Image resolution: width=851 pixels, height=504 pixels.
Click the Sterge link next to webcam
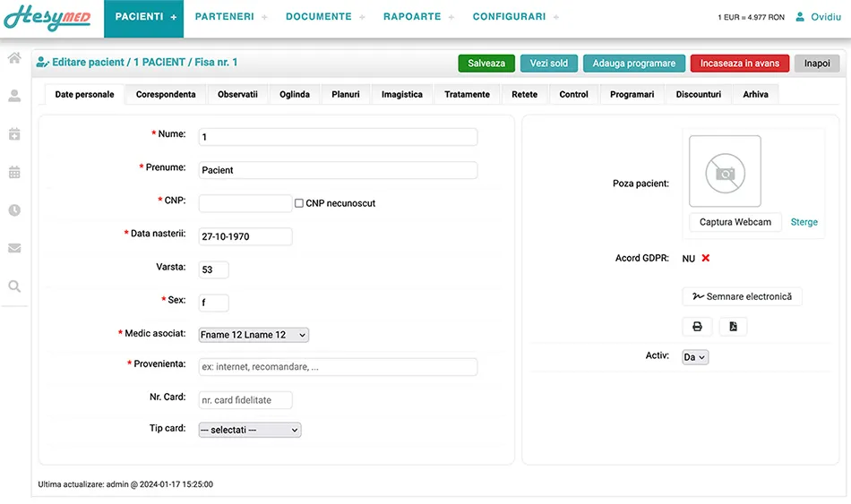coord(804,222)
